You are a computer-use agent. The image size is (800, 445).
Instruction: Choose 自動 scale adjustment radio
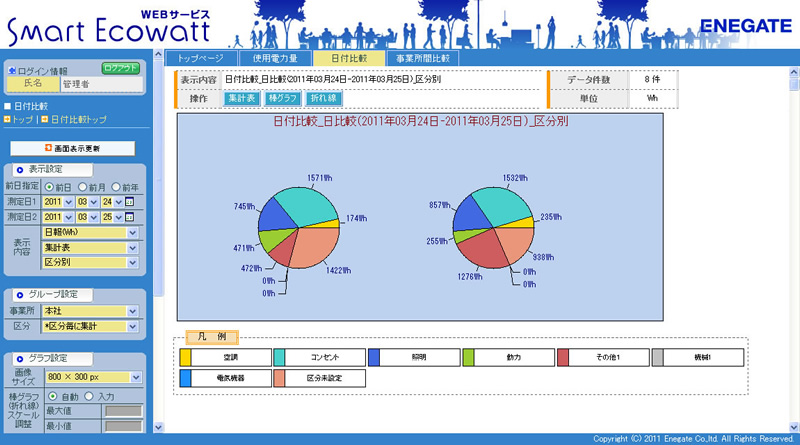coord(53,396)
